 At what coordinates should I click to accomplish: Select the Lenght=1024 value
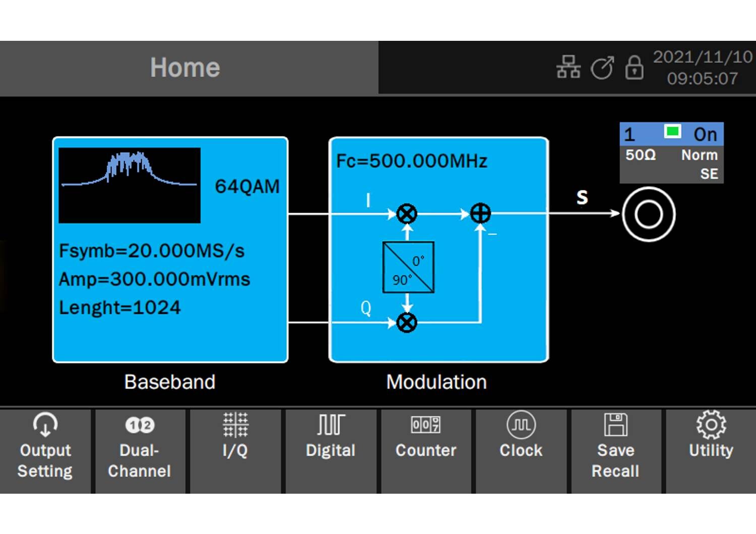click(120, 308)
